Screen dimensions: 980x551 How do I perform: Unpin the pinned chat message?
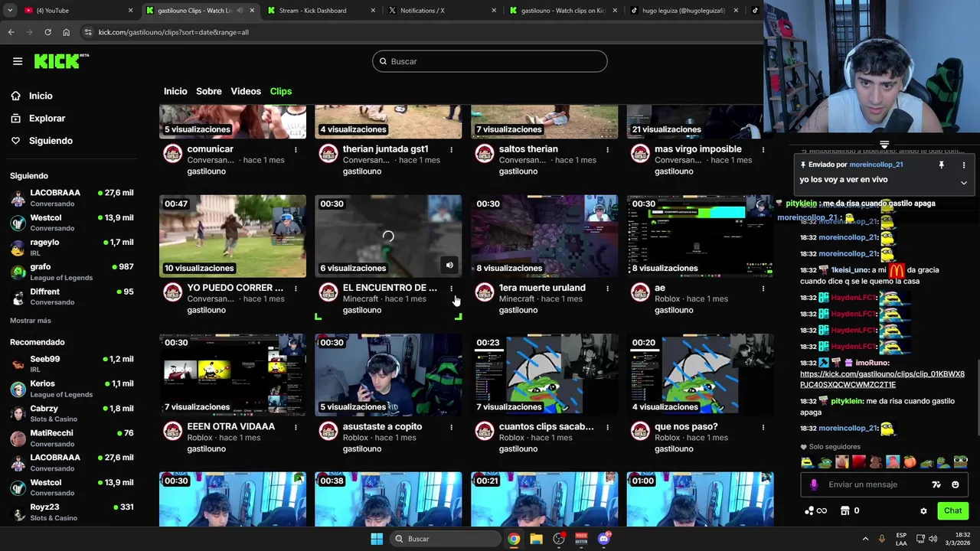pyautogui.click(x=942, y=165)
